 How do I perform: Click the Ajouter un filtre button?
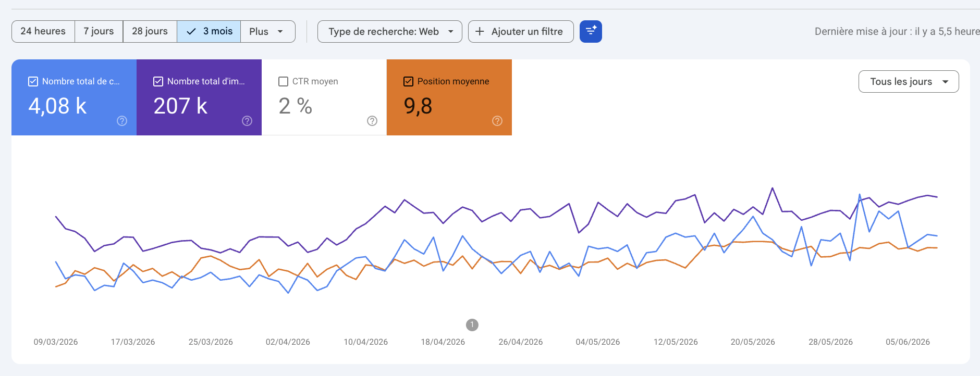click(521, 31)
